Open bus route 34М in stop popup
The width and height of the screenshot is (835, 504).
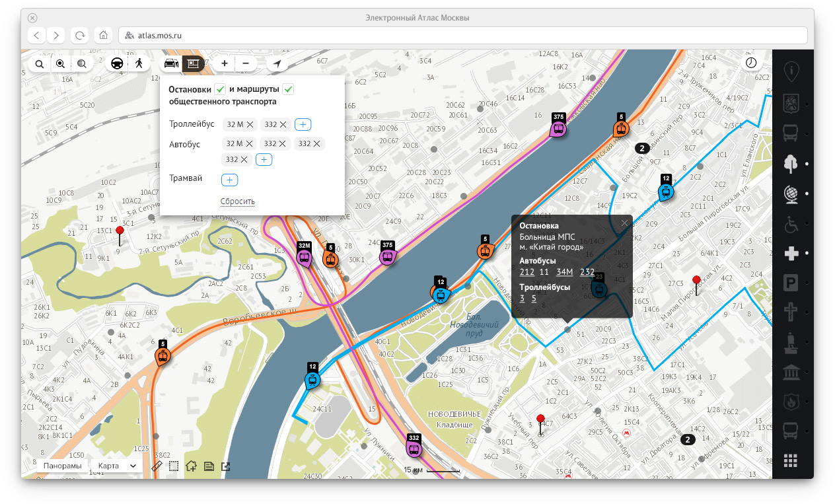(x=565, y=272)
